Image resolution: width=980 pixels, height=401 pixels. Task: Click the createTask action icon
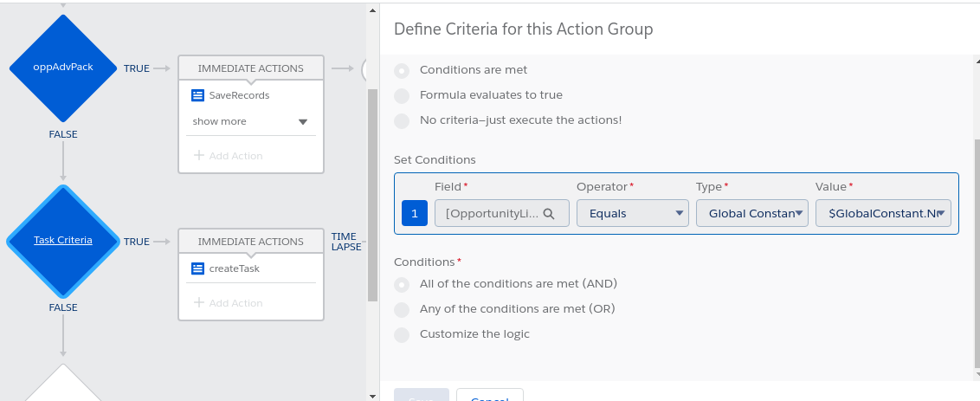(x=197, y=268)
